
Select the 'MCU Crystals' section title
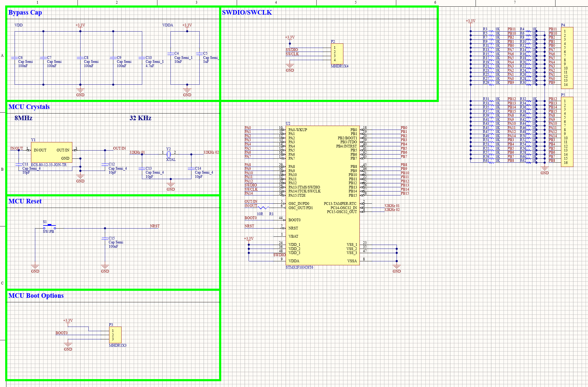tap(29, 107)
